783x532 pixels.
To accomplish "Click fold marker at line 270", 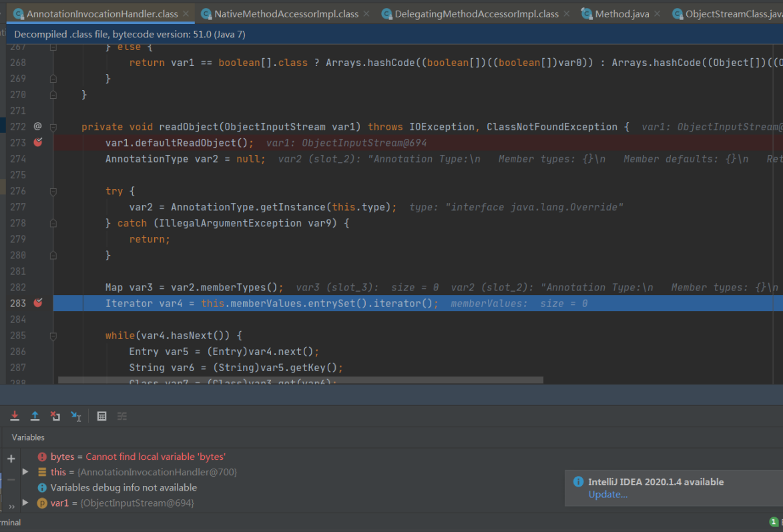I will [x=53, y=95].
